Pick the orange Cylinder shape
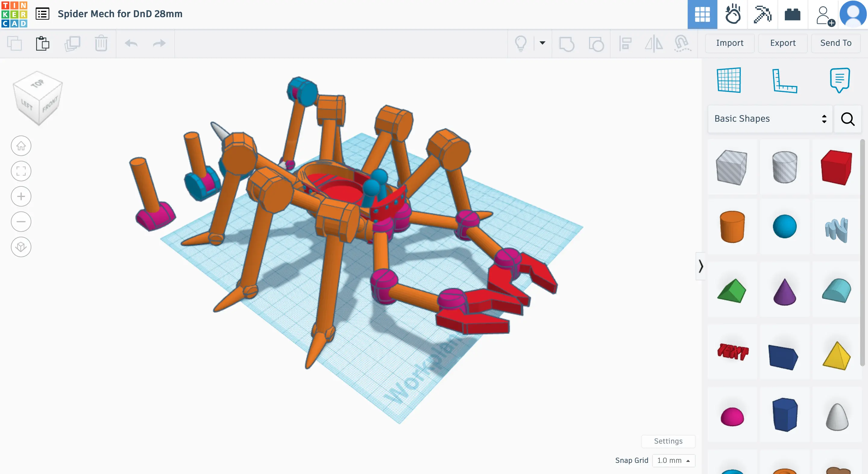Screen dimensions: 868x474 (732, 226)
